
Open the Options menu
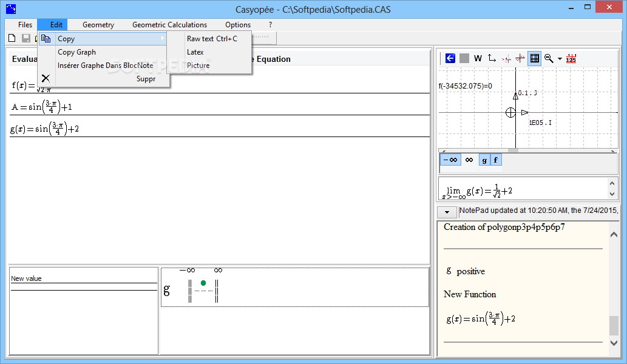click(x=238, y=25)
